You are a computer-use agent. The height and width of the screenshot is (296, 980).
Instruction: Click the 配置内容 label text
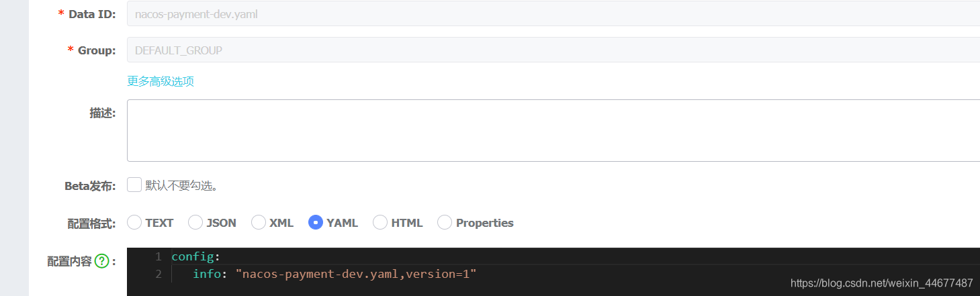click(x=69, y=261)
